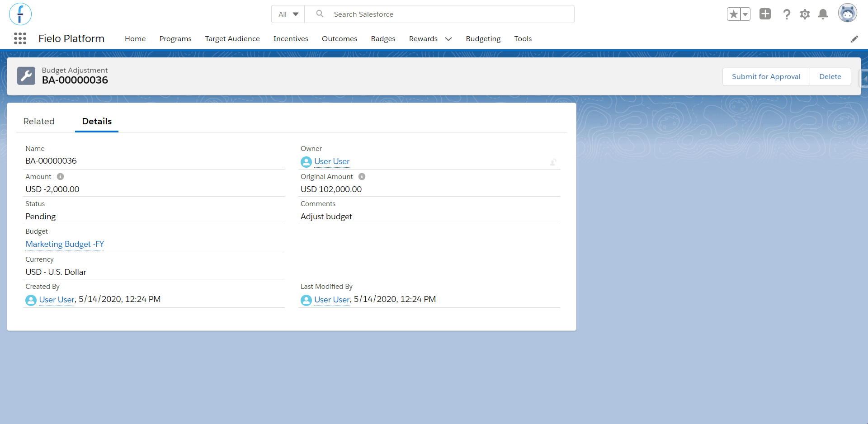This screenshot has height=424, width=868.
Task: Click the Currency value USD - U.S. Dollar
Action: click(x=56, y=272)
